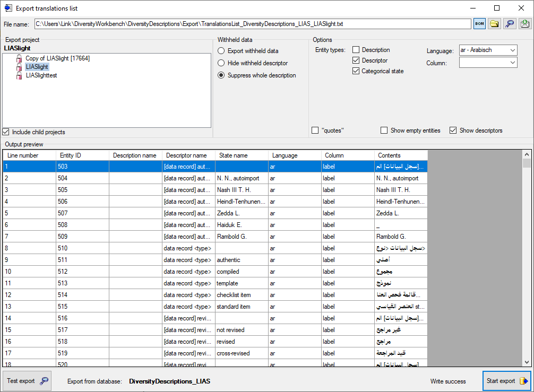Open the Language dropdown
Viewport: 534px width, 392px height.
click(x=488, y=50)
